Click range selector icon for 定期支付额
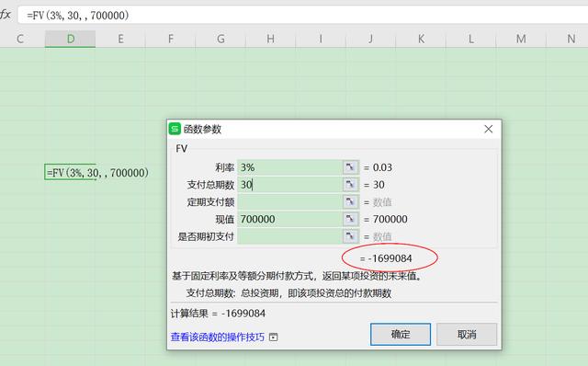This screenshot has height=366, width=588. coord(350,202)
